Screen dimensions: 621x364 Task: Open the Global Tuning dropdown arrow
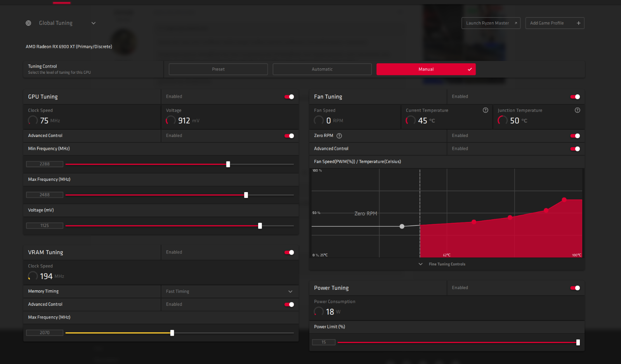coord(94,23)
